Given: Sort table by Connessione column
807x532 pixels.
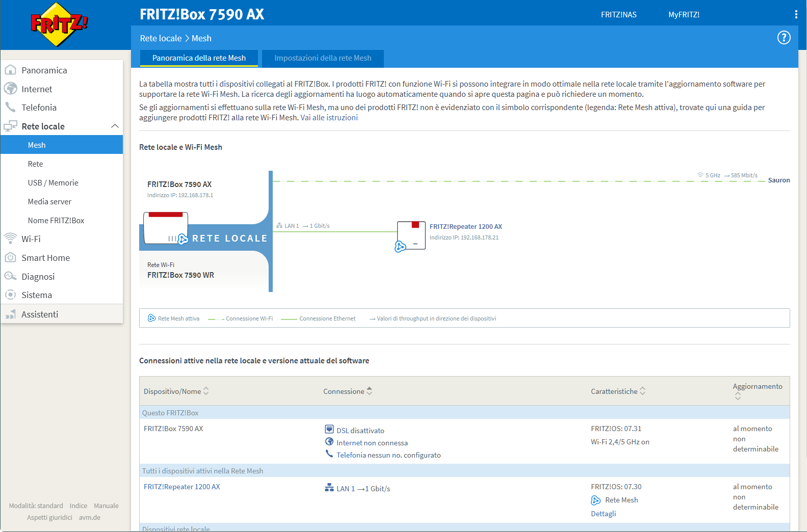Looking at the screenshot, I should click(x=370, y=391).
